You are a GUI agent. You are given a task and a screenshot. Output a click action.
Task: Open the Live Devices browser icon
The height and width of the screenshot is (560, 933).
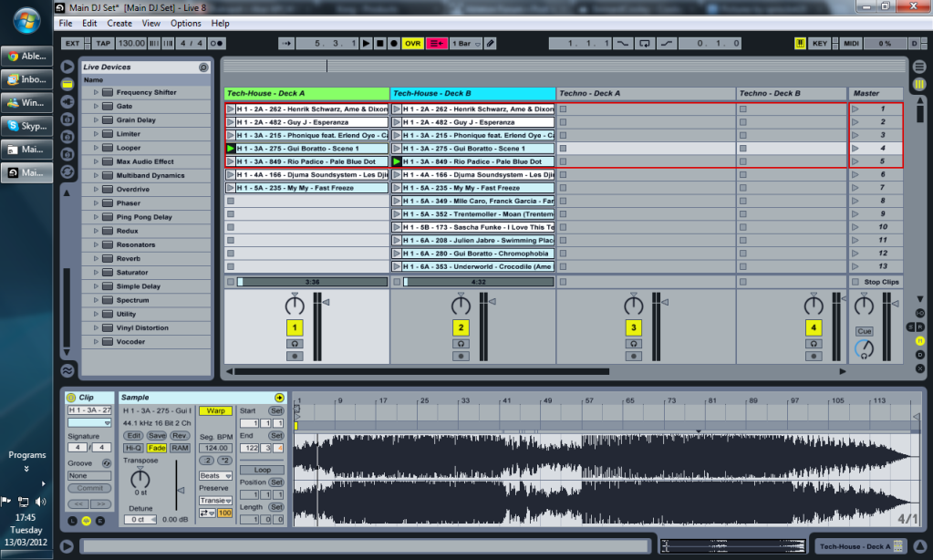coord(67,84)
